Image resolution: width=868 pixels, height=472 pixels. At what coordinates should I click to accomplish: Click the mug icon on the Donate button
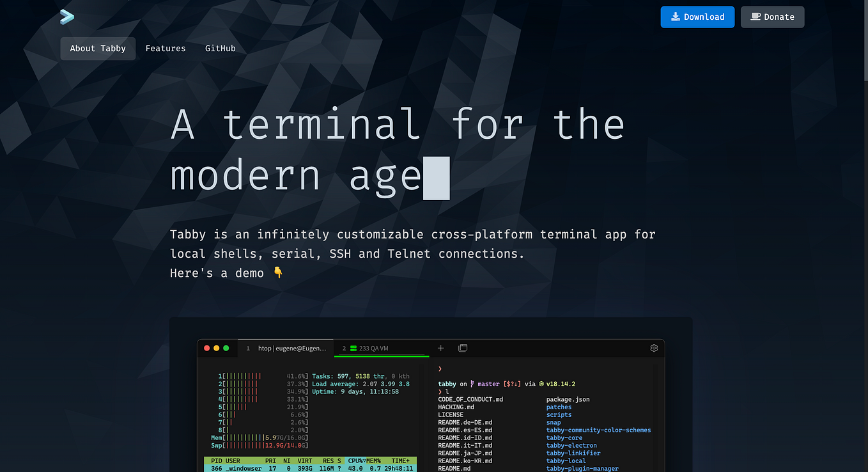(x=755, y=17)
